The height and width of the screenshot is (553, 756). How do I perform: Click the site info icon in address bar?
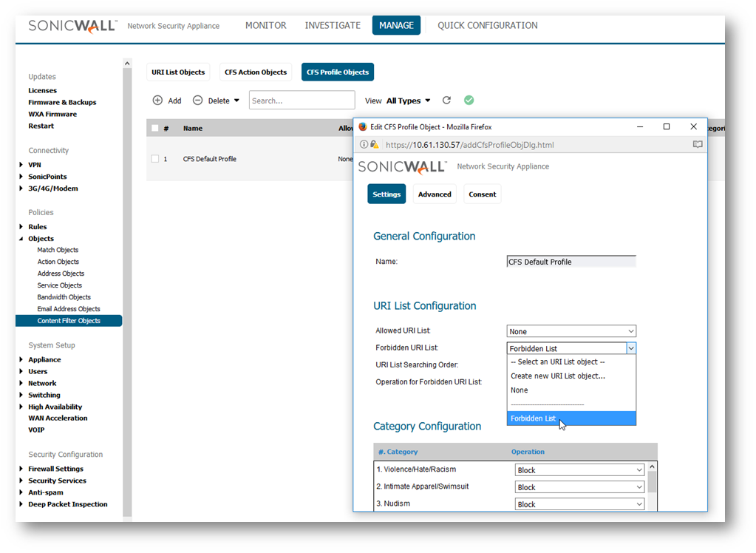(x=364, y=145)
